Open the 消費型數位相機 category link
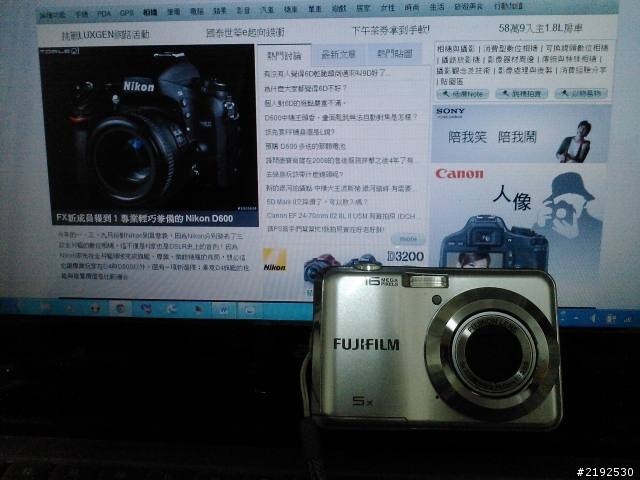Screen dimensions: 640x480 510,49
